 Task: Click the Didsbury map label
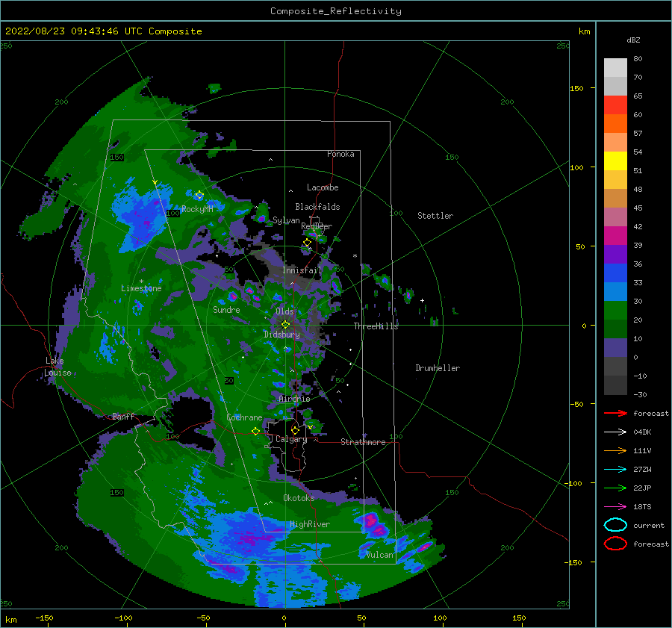281,335
